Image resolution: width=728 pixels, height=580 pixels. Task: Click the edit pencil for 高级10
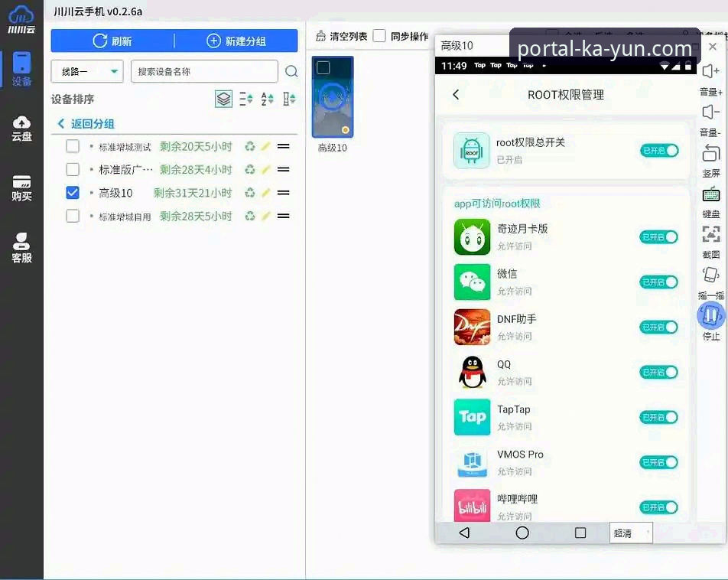265,192
